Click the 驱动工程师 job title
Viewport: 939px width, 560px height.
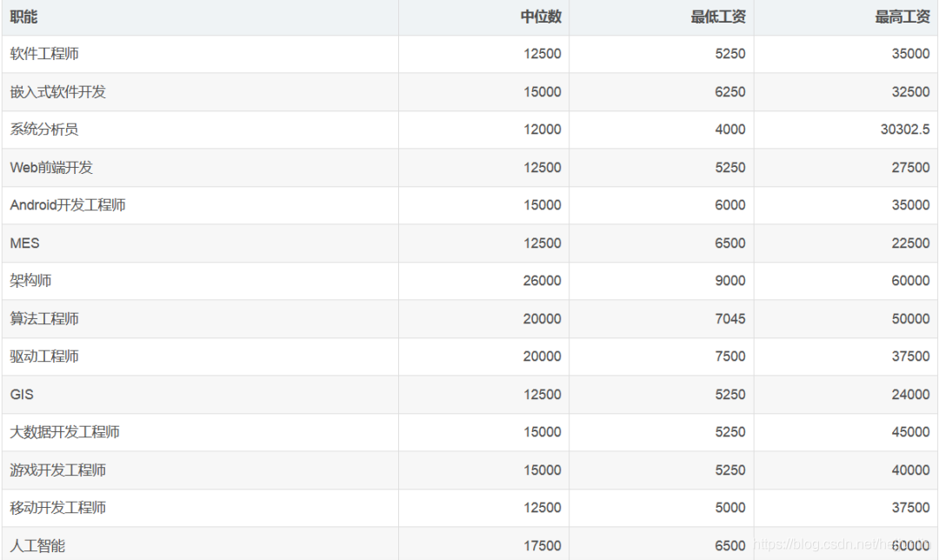point(44,357)
